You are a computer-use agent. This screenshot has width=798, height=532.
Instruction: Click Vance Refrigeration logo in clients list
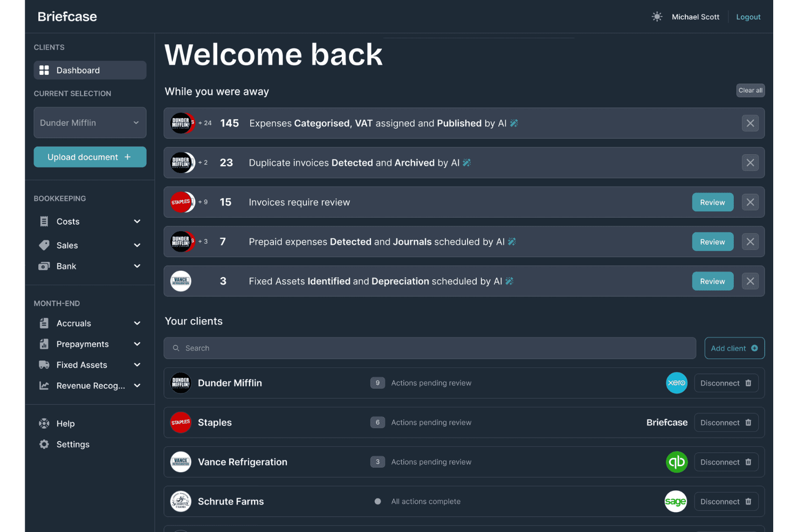point(181,462)
